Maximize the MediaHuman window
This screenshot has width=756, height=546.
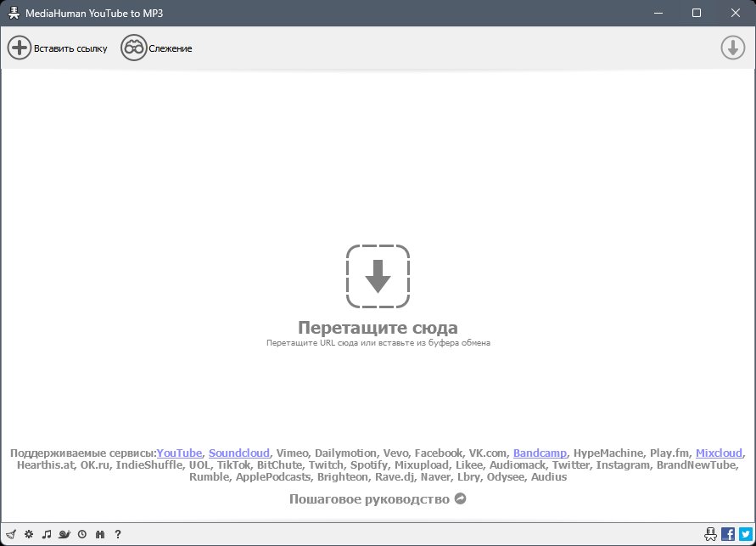[x=697, y=13]
